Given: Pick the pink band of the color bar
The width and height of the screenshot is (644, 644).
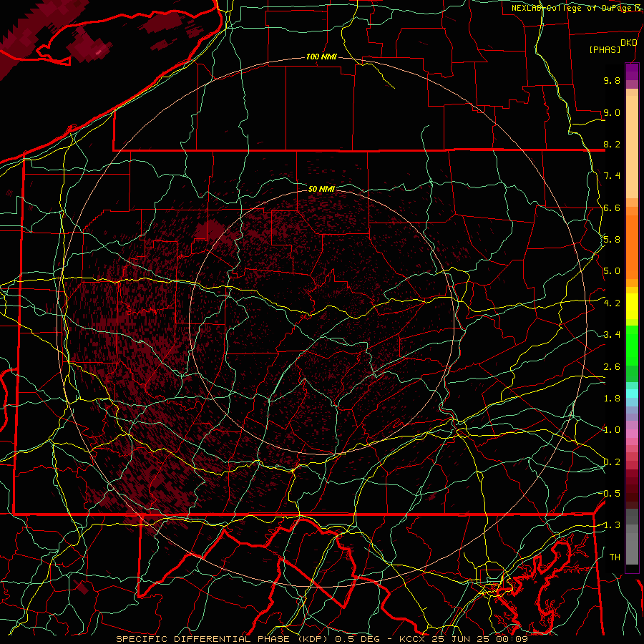Looking at the screenshot, I should click(632, 434).
